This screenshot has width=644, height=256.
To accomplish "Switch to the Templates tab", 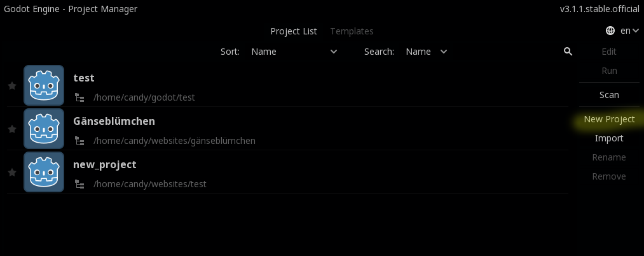I will coord(352,31).
